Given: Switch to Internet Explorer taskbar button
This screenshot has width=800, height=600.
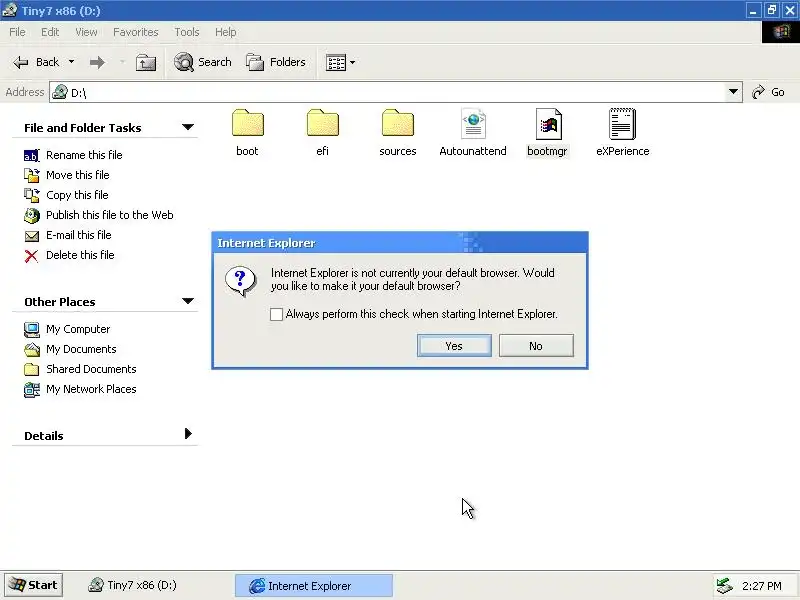Looking at the screenshot, I should [x=314, y=586].
